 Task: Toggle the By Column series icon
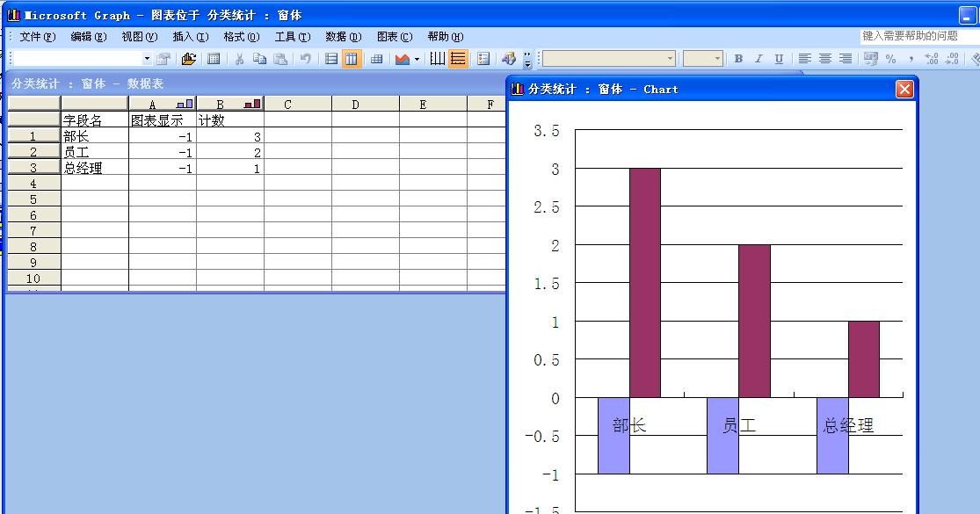[x=352, y=59]
